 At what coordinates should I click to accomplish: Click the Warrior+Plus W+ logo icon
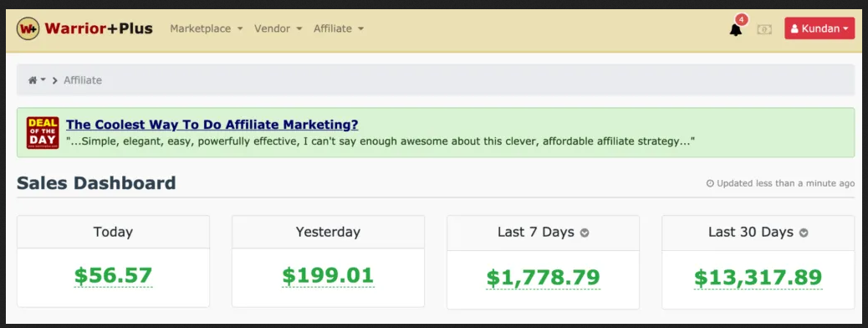pyautogui.click(x=28, y=28)
